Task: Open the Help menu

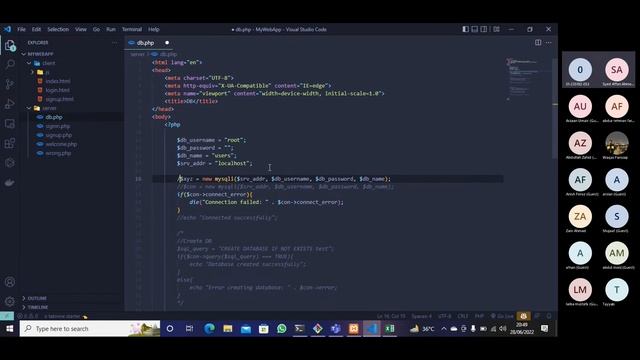Action: (x=153, y=29)
